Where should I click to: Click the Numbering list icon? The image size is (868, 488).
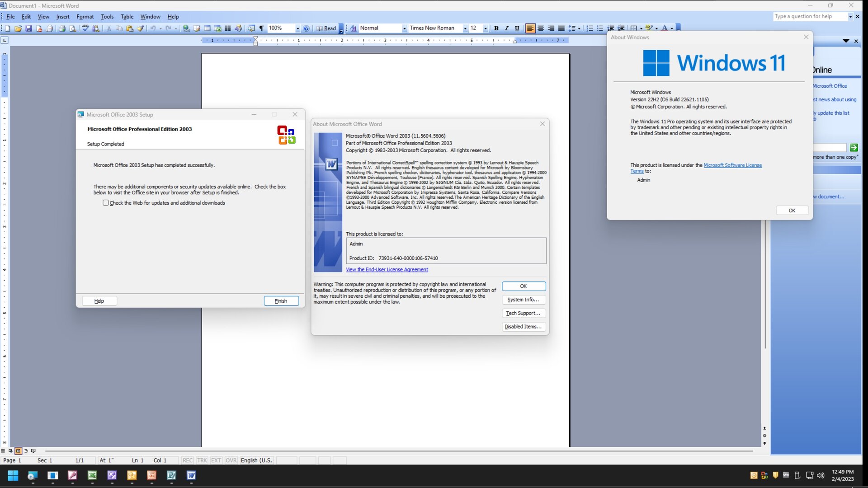[590, 28]
